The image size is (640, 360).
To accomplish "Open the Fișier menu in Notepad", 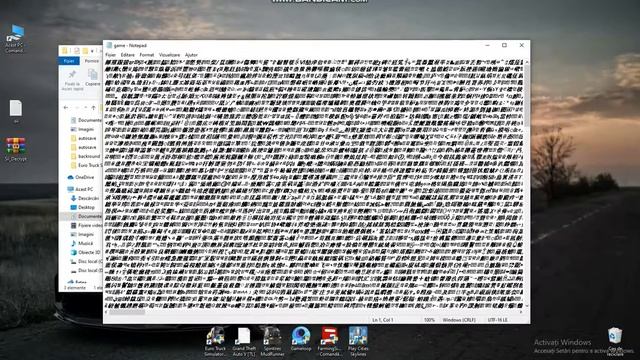I will click(111, 55).
